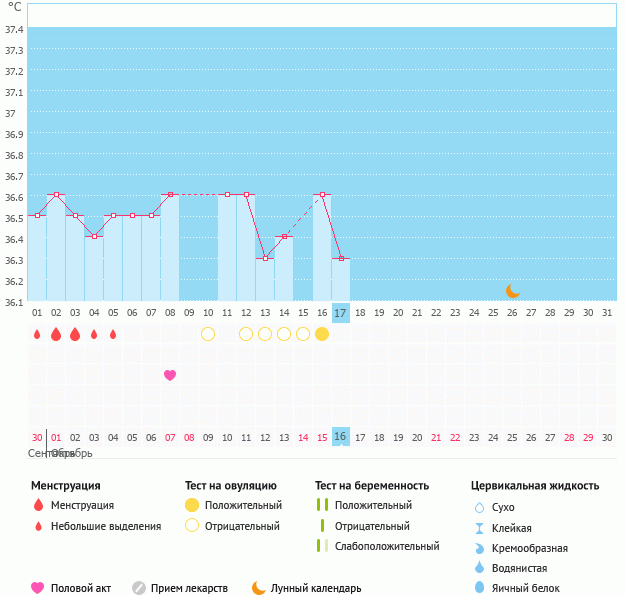
Task: Click the dry cervical fluid legend icon
Action: [479, 507]
